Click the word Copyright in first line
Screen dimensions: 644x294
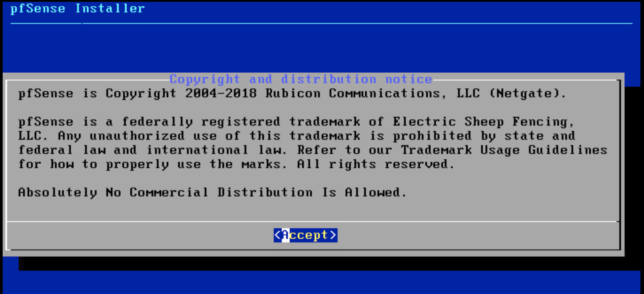coord(141,93)
